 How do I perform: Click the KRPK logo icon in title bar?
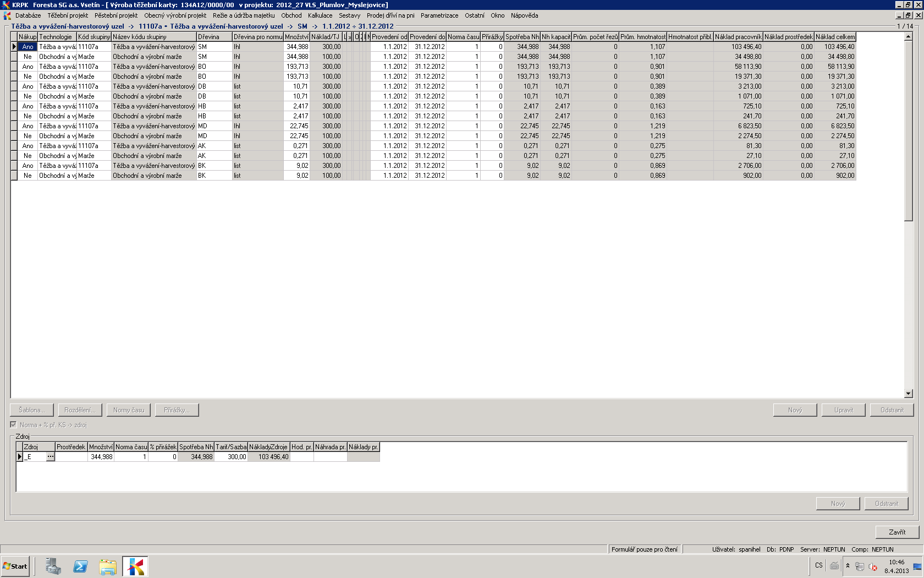point(5,5)
